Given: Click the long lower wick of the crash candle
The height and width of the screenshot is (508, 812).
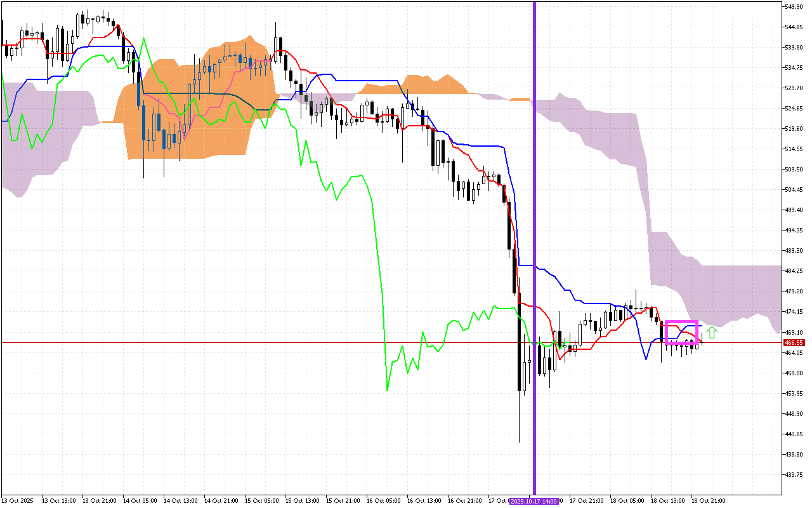Looking at the screenshot, I should [519, 419].
